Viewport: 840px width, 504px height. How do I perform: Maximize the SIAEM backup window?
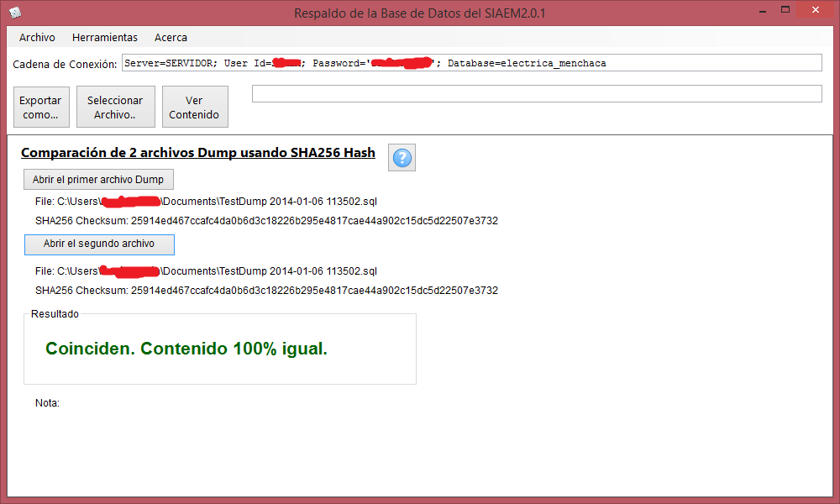coord(785,10)
